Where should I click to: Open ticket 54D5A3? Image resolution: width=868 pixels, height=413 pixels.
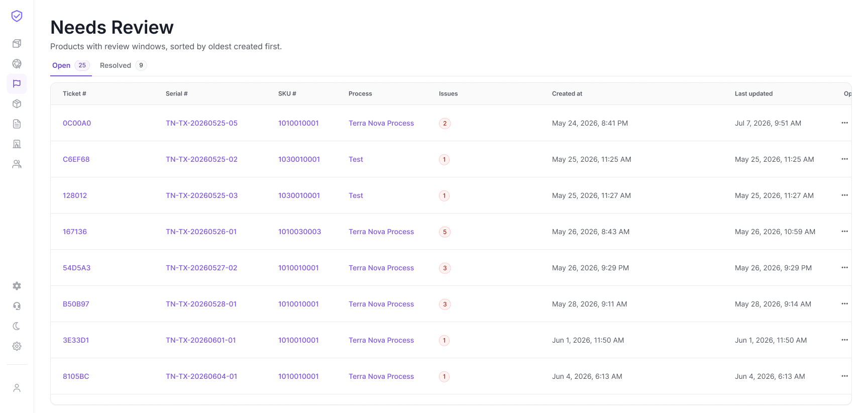(76, 268)
